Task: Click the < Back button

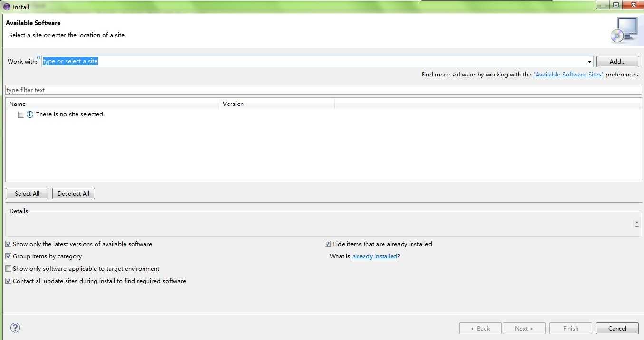Action: coord(481,329)
